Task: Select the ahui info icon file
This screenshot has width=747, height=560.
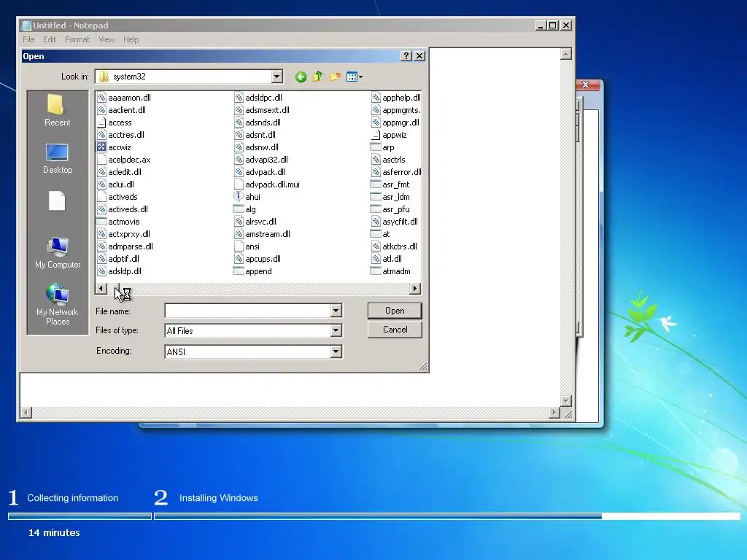Action: coord(239,196)
